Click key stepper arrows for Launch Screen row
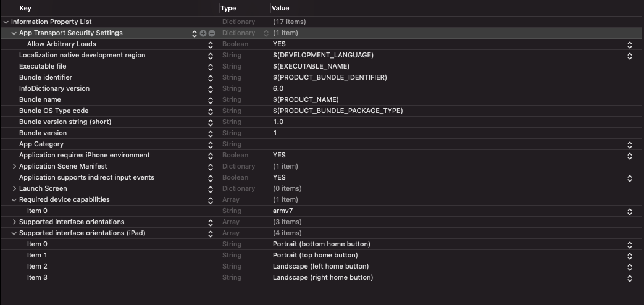This screenshot has width=644, height=305. [211, 189]
